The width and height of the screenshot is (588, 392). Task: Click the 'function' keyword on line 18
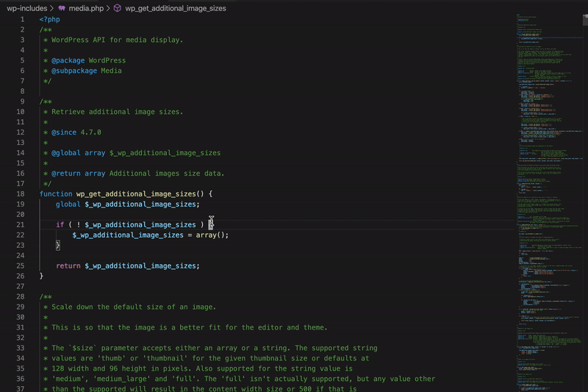pos(56,194)
